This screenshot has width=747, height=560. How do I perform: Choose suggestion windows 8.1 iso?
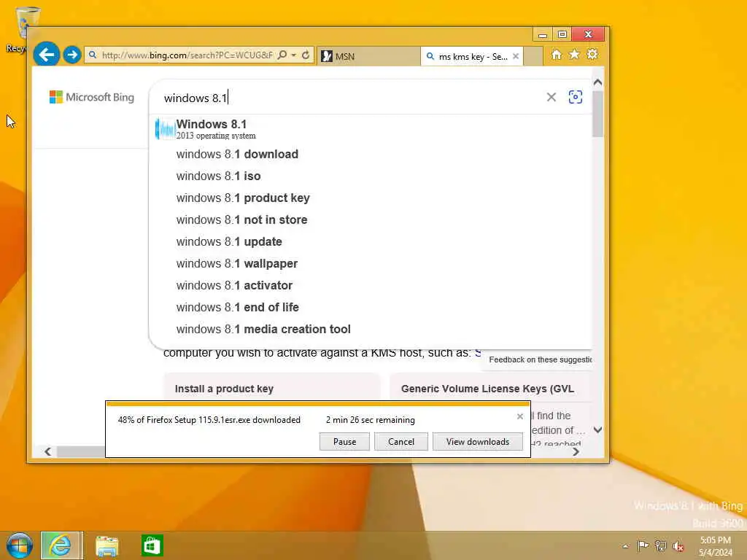[371, 176]
